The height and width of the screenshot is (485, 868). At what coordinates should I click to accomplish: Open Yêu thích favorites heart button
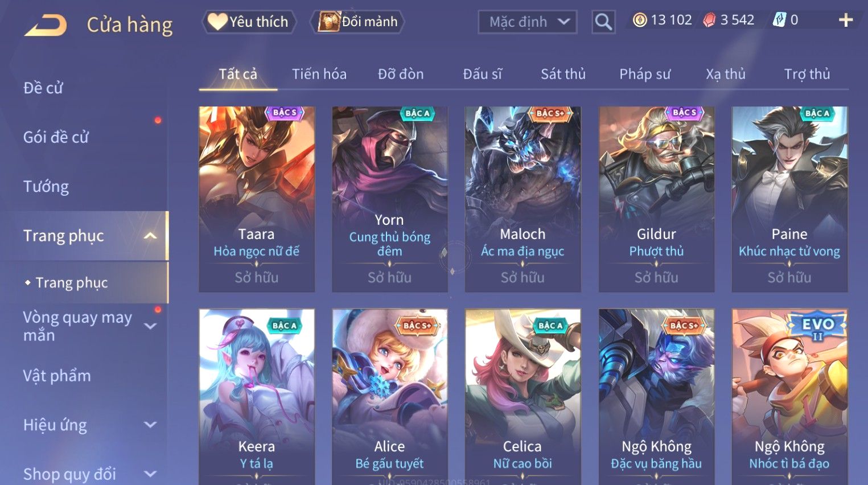click(249, 22)
